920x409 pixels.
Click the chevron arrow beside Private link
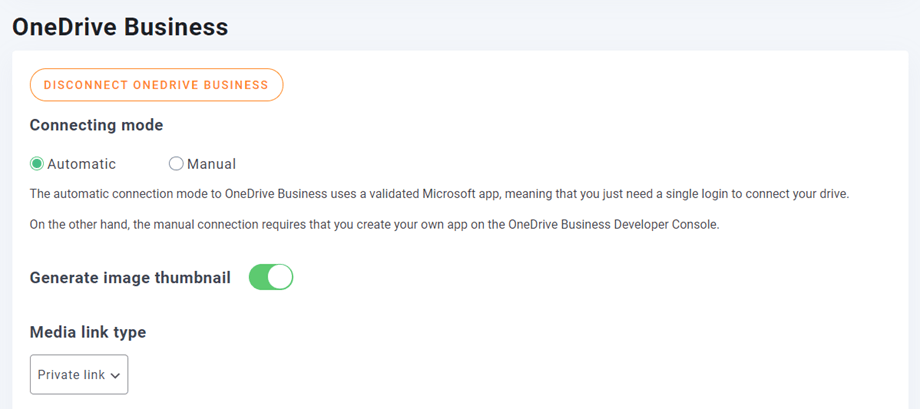click(x=115, y=376)
